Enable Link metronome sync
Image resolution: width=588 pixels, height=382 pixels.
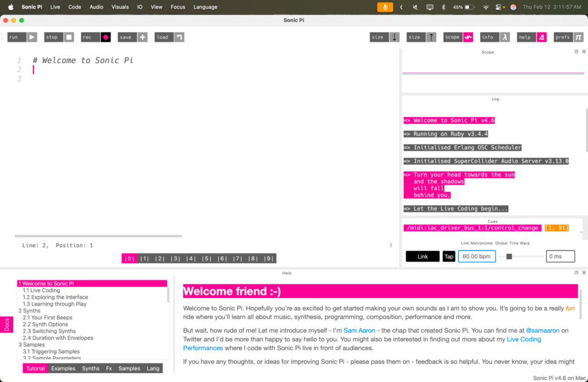point(423,256)
